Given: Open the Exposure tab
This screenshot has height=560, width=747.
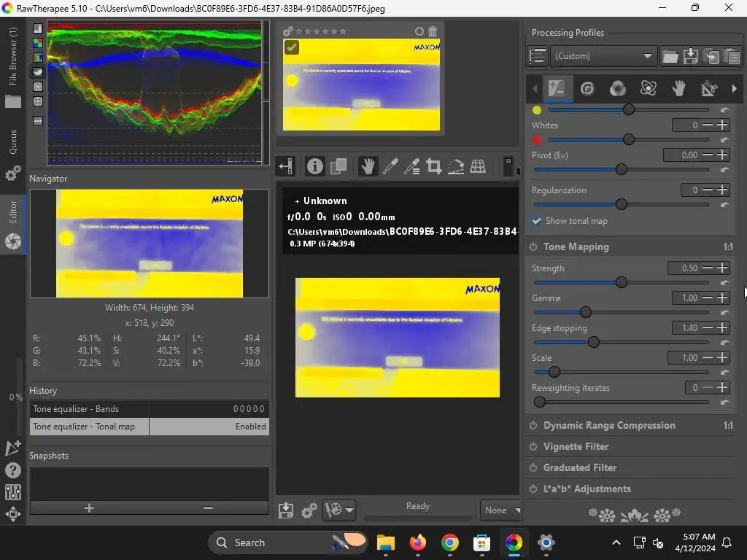Looking at the screenshot, I should (557, 88).
